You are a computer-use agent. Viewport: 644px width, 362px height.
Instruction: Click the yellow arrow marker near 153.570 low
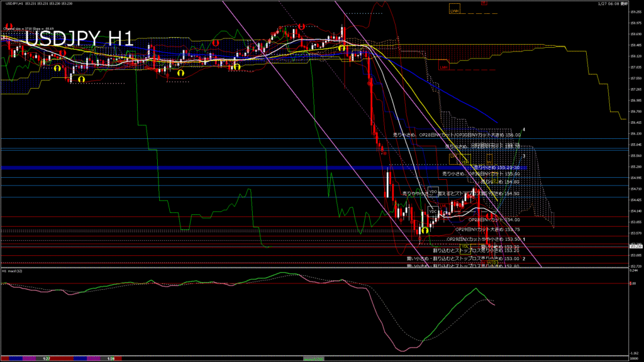point(425,231)
